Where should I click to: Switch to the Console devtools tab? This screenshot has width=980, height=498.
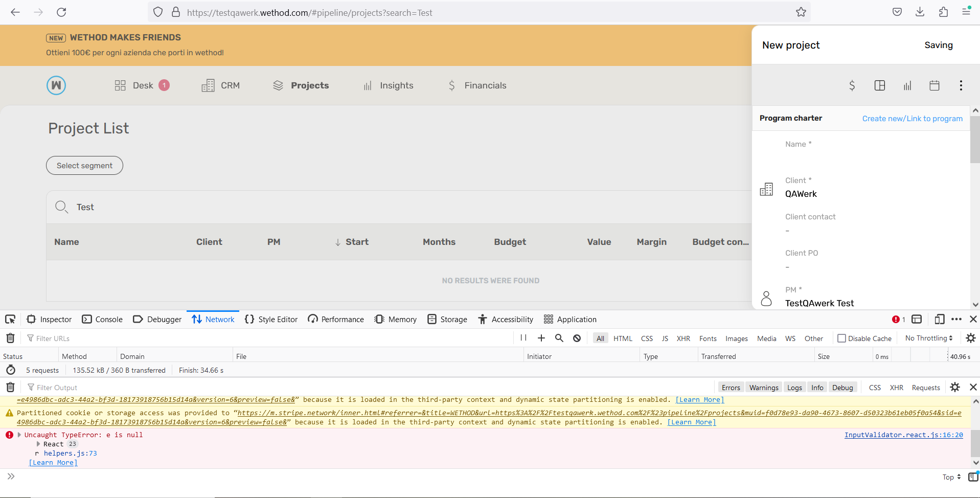[x=103, y=319]
